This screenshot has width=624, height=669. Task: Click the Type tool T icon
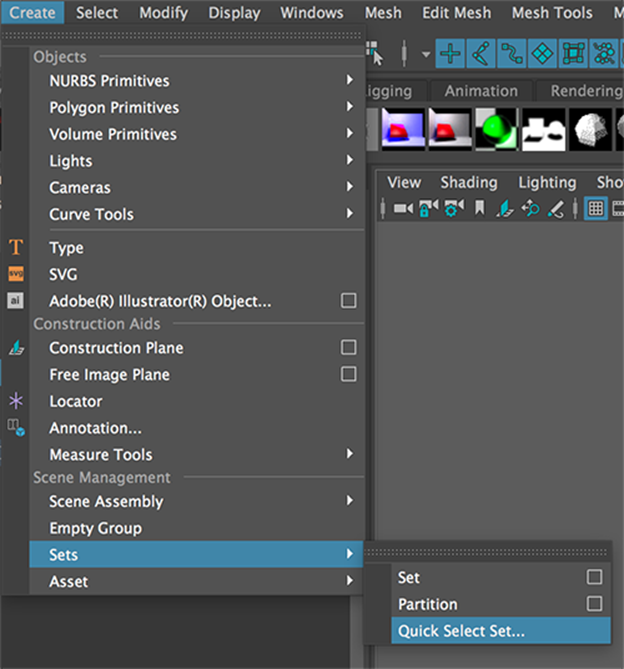coord(16,247)
